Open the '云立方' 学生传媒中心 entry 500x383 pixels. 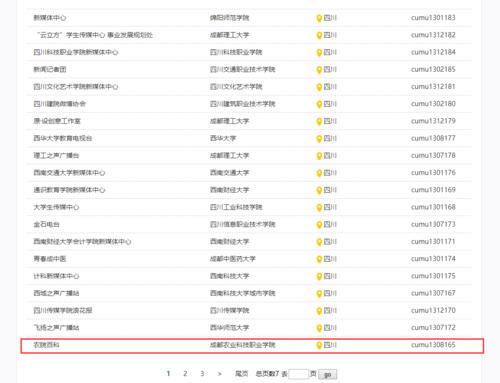(95, 35)
